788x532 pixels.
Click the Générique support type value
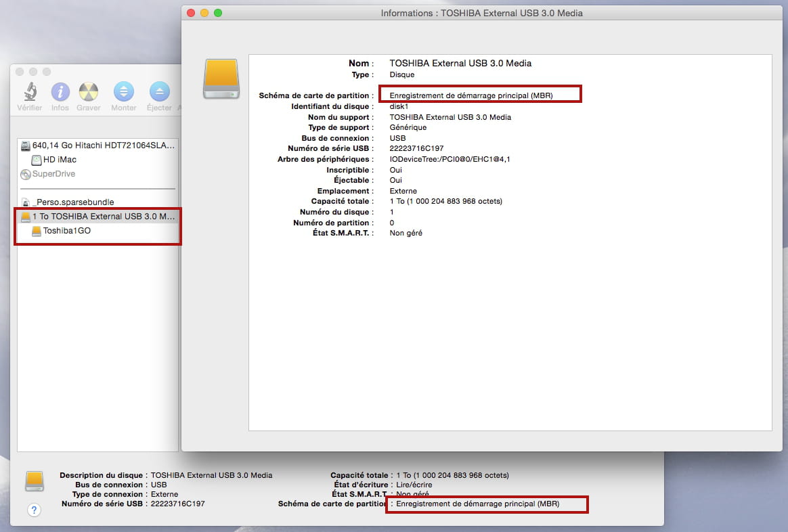click(x=408, y=128)
